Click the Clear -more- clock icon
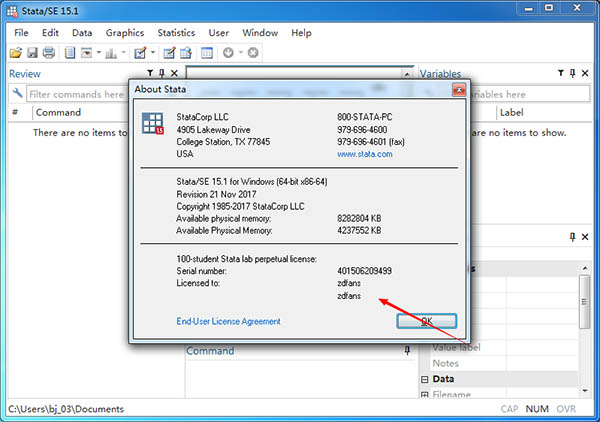Image resolution: width=600 pixels, height=422 pixels. pos(228,53)
